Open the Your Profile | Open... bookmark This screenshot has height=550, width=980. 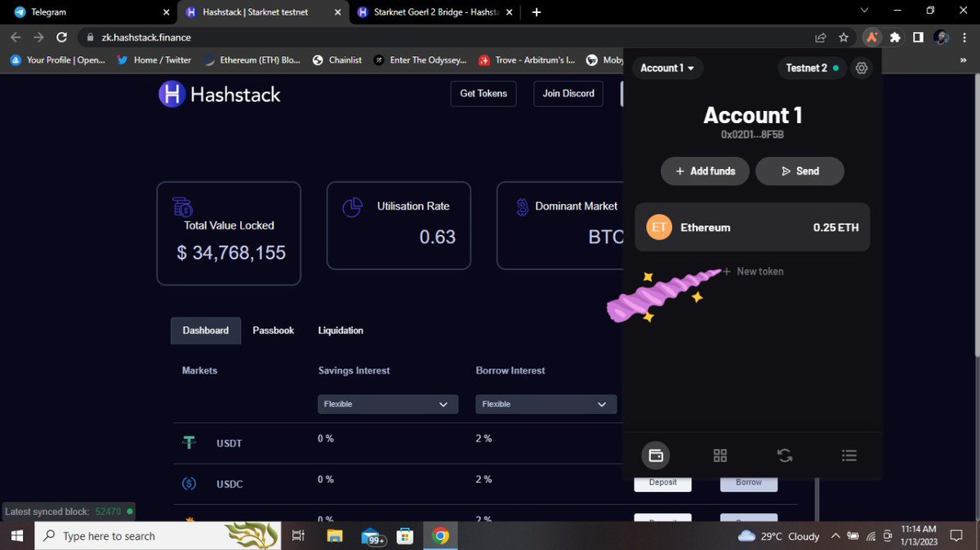[57, 60]
